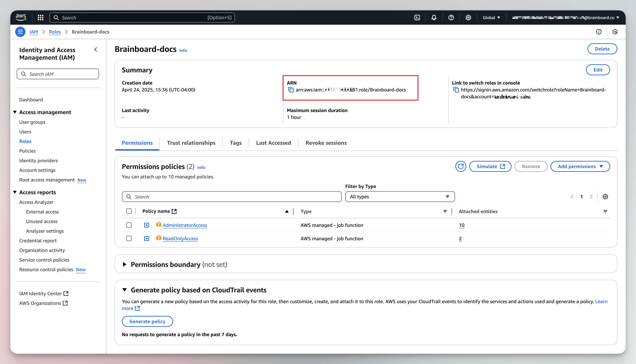The height and width of the screenshot is (364, 636).
Task: Toggle the hamburger navigation menu
Action: pos(20,32)
